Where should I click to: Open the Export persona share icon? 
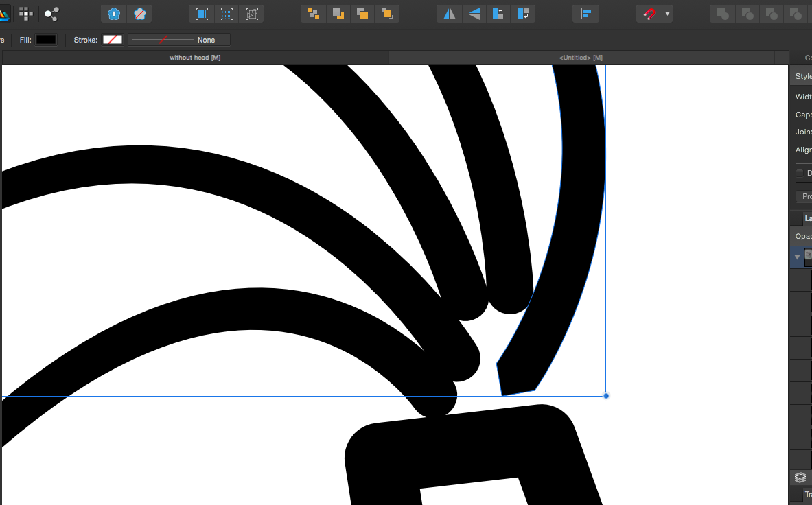(51, 13)
